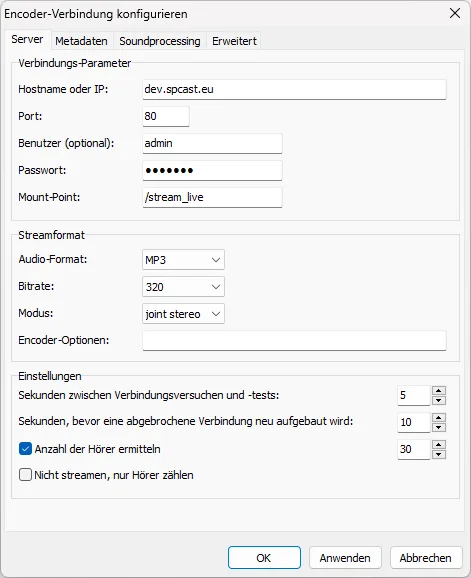
Task: Open the Modus joint stereo dropdown
Action: coord(183,314)
